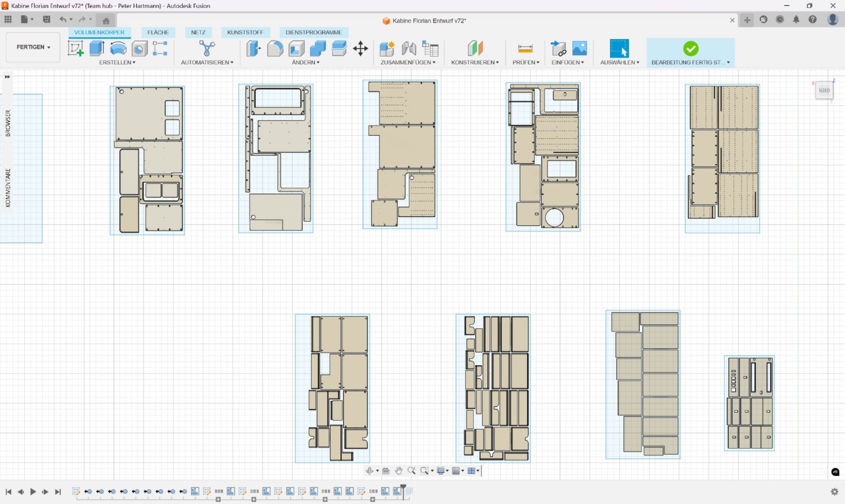Activate the selection tool icon
Viewport: 845px width, 504px height.
tap(619, 49)
